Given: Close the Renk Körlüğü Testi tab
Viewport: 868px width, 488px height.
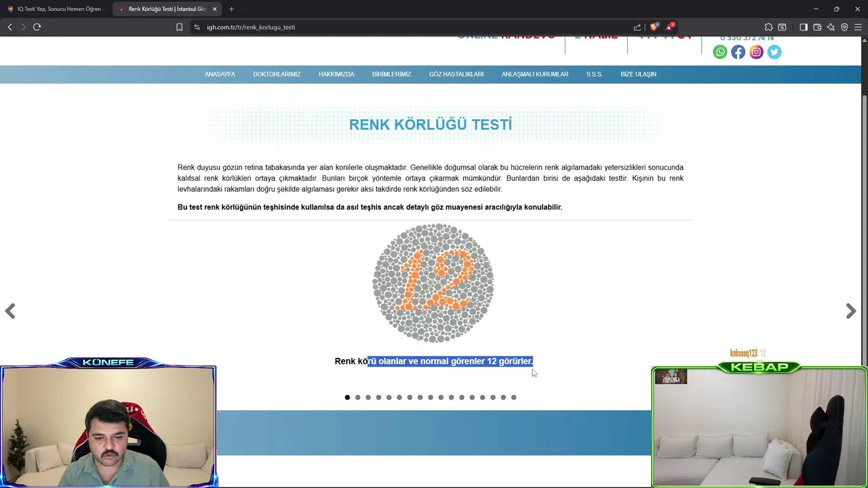Looking at the screenshot, I should click(215, 9).
